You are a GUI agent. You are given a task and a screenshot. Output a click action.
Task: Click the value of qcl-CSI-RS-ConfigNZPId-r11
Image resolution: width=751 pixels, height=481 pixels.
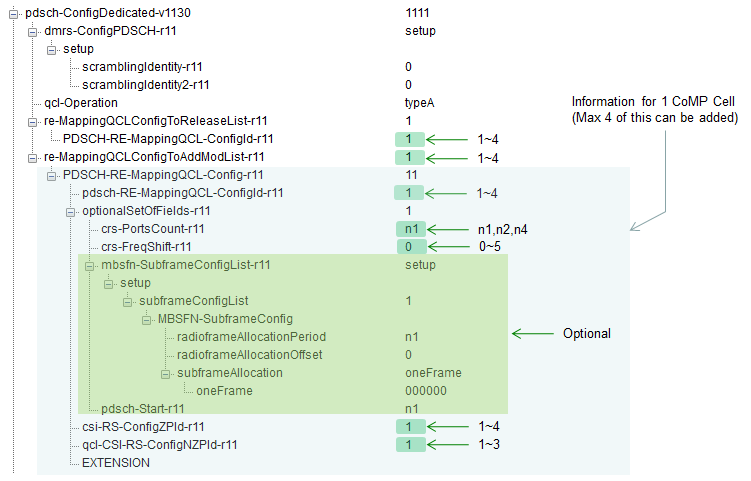410,445
